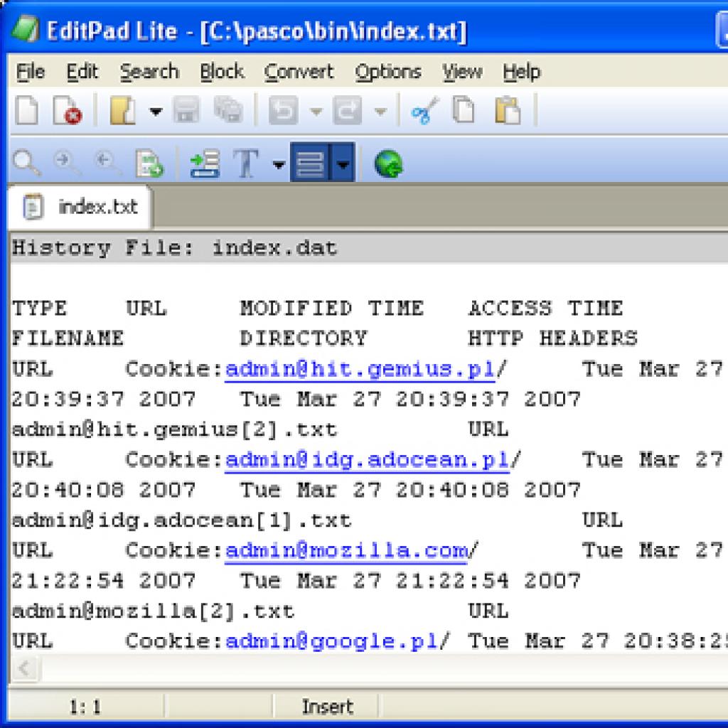Follow the admin@idg.adocean.pl link
The height and width of the screenshot is (728, 728).
368,460
